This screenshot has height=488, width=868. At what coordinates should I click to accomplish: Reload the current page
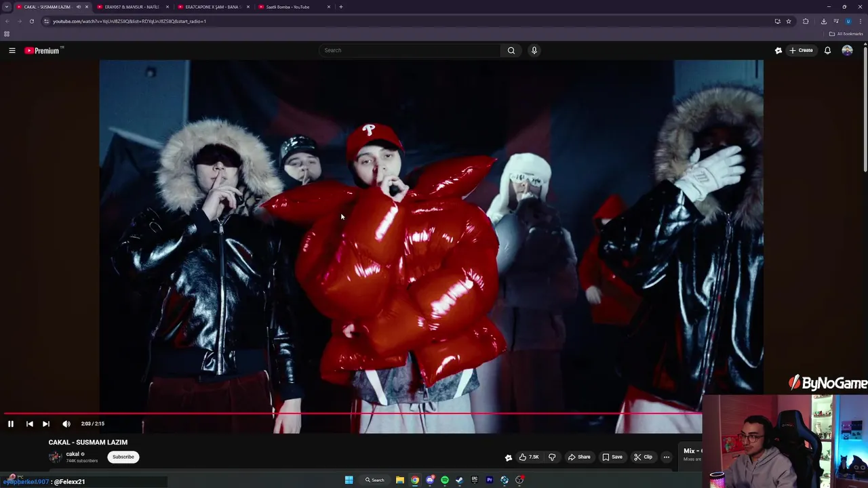(x=31, y=21)
